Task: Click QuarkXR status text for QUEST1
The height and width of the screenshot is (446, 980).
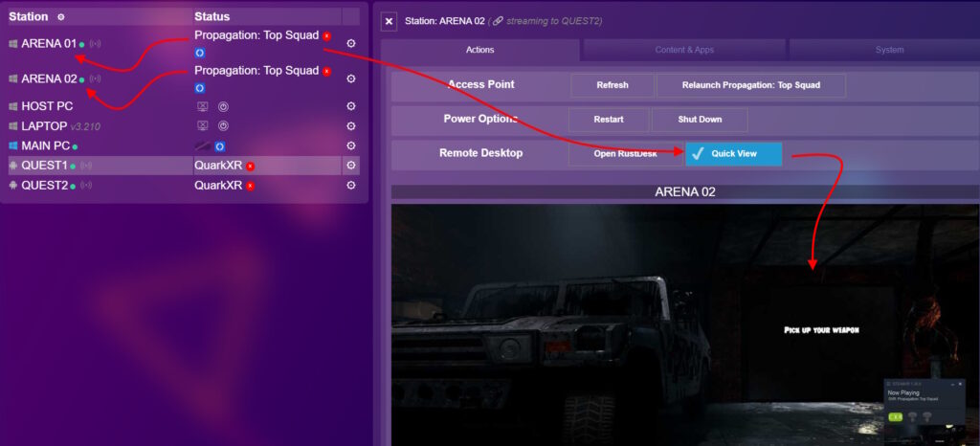Action: click(218, 166)
